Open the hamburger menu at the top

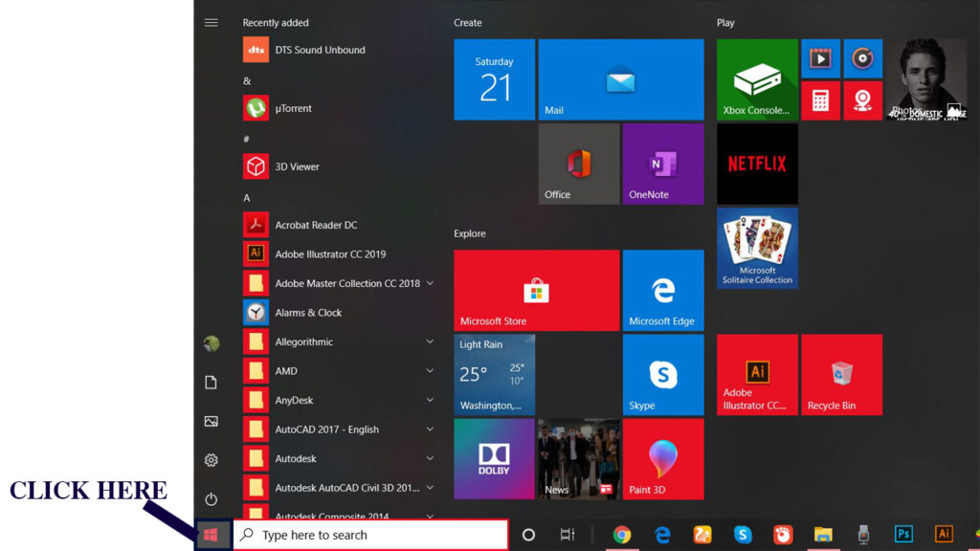tap(211, 22)
